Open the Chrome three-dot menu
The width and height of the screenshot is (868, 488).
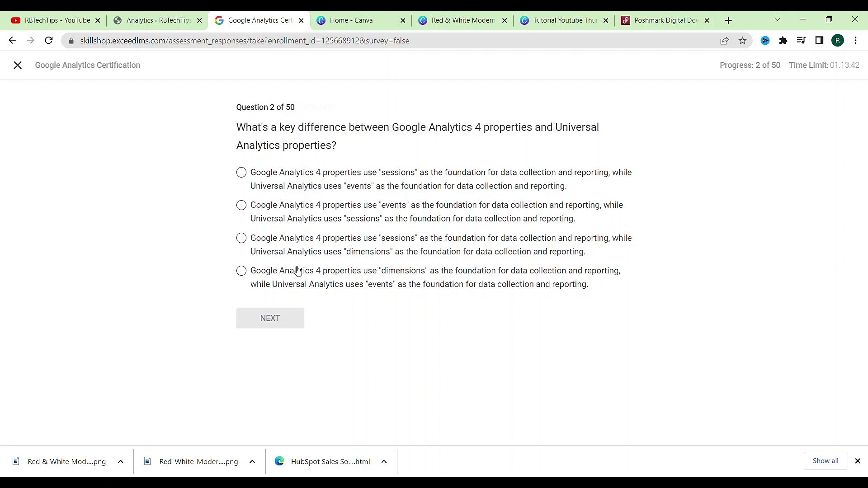pos(855,41)
